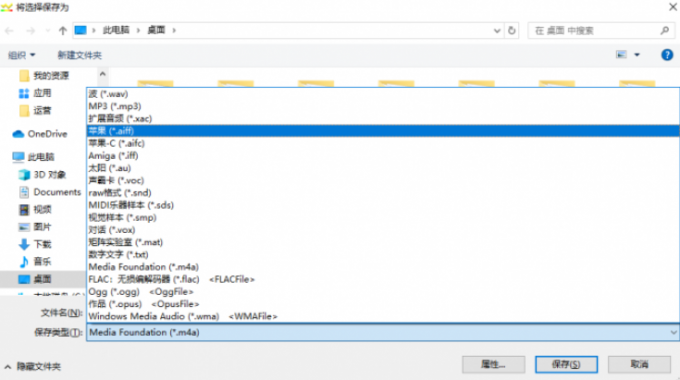The width and height of the screenshot is (680, 380).
Task: Choose 扩展音频 (*.xac) format
Action: pos(383,118)
